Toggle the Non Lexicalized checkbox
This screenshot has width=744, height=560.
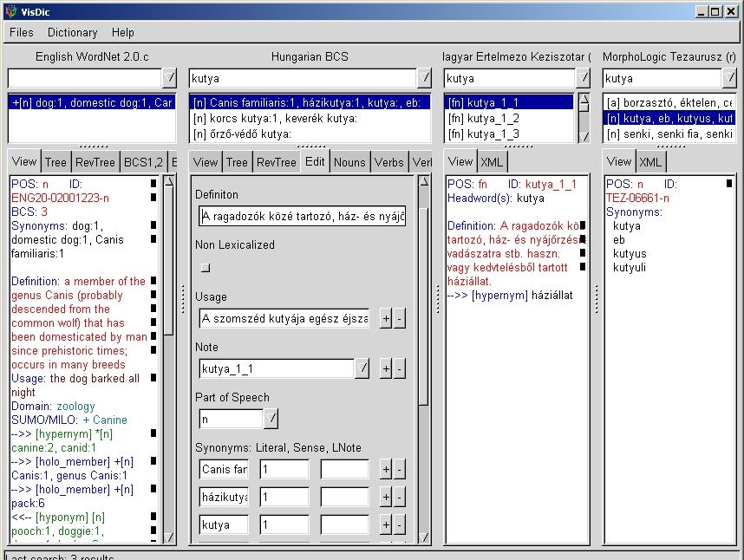pos(206,268)
